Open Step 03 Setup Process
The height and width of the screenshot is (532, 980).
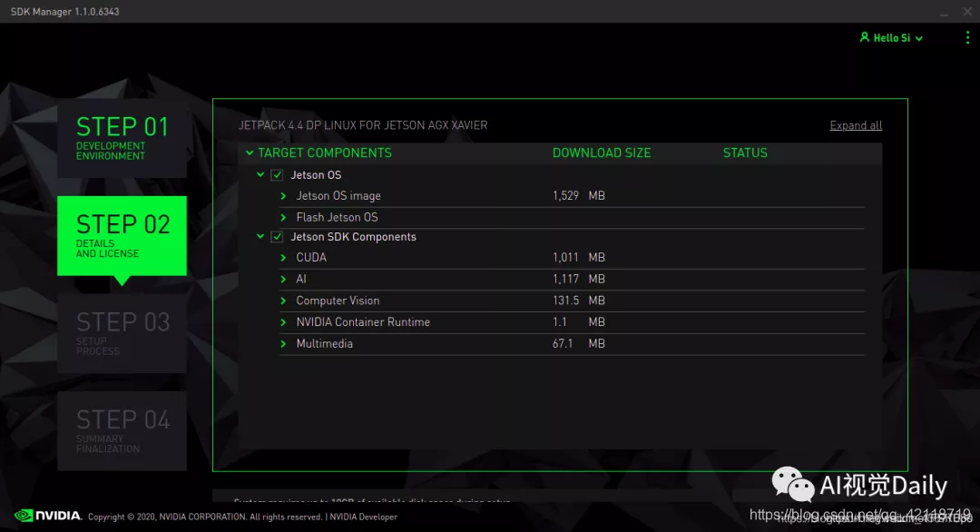pyautogui.click(x=122, y=333)
